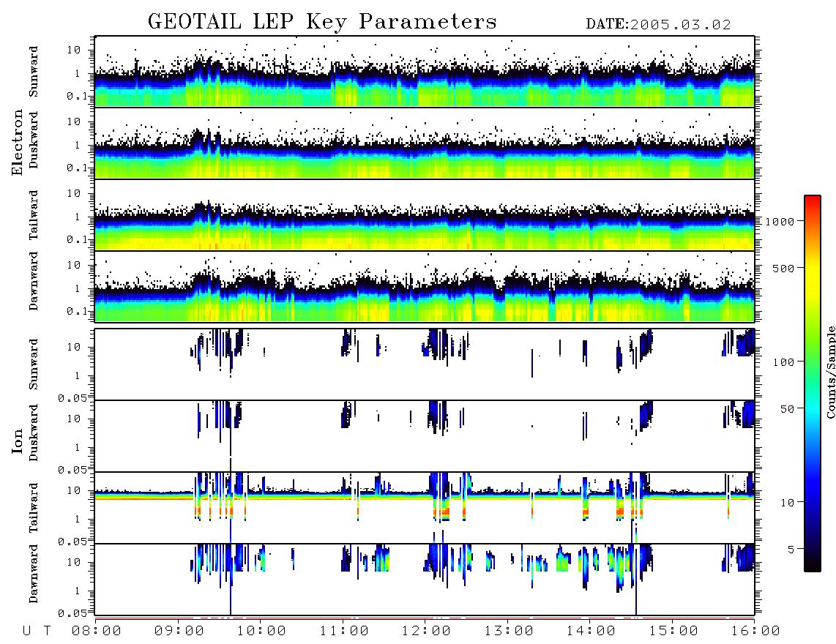Select the Counts/Sample color bar caption

click(830, 372)
